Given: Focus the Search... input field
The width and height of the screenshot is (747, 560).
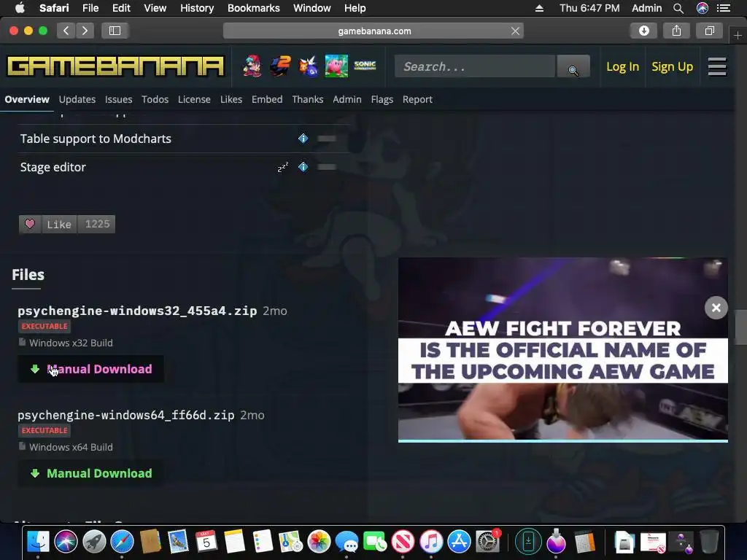Looking at the screenshot, I should (x=475, y=66).
